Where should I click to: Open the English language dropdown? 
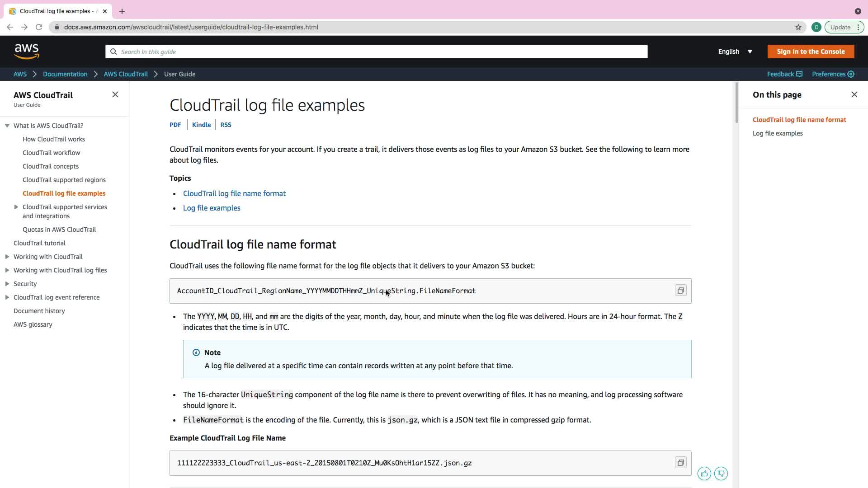pyautogui.click(x=735, y=52)
